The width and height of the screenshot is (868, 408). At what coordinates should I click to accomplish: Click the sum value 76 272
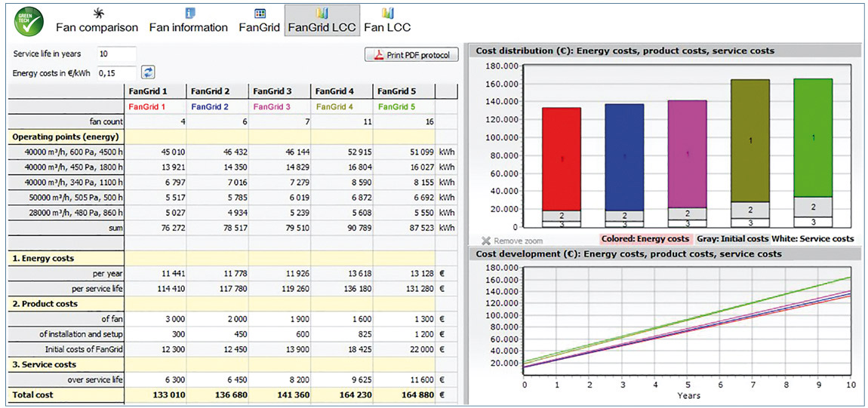155,228
